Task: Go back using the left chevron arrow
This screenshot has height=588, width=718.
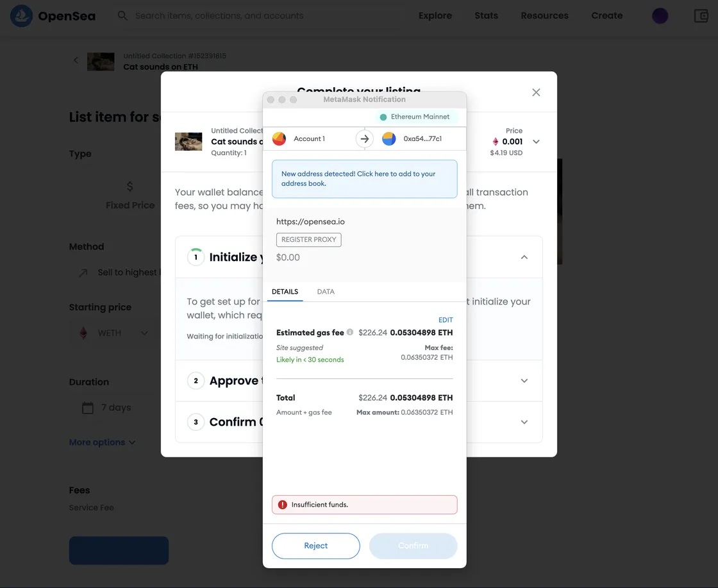Action: coord(76,60)
